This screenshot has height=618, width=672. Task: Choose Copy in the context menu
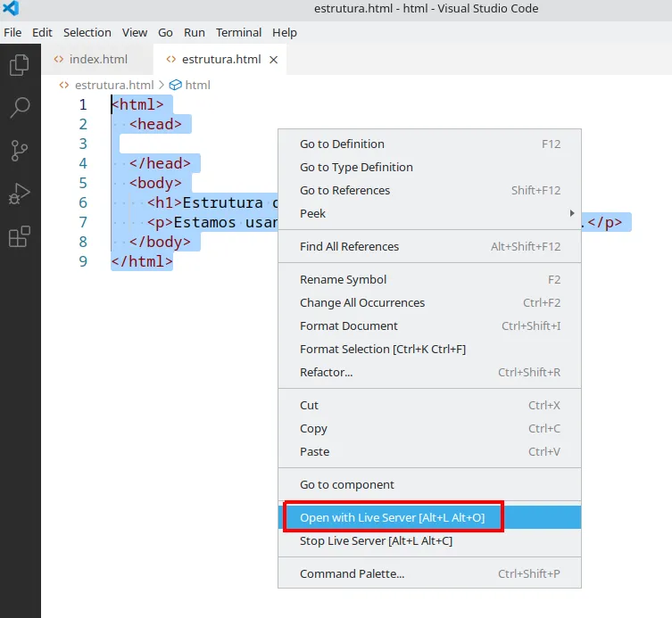429,428
